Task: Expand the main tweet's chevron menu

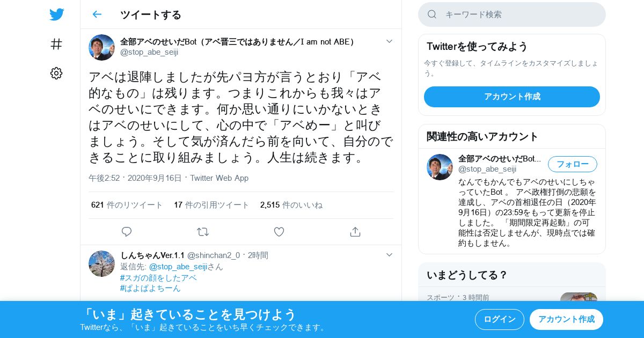Action: pos(390,41)
